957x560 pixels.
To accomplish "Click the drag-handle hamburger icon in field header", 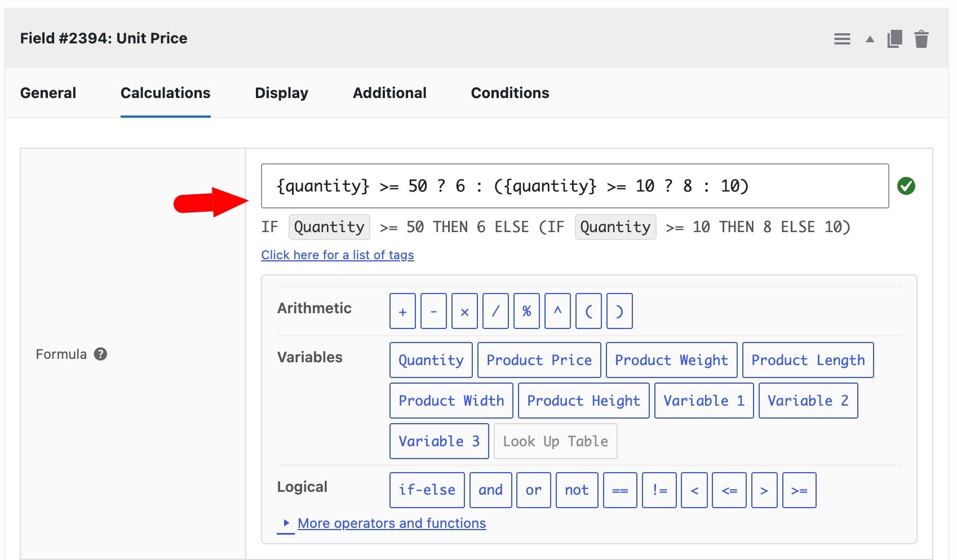I will coord(842,39).
